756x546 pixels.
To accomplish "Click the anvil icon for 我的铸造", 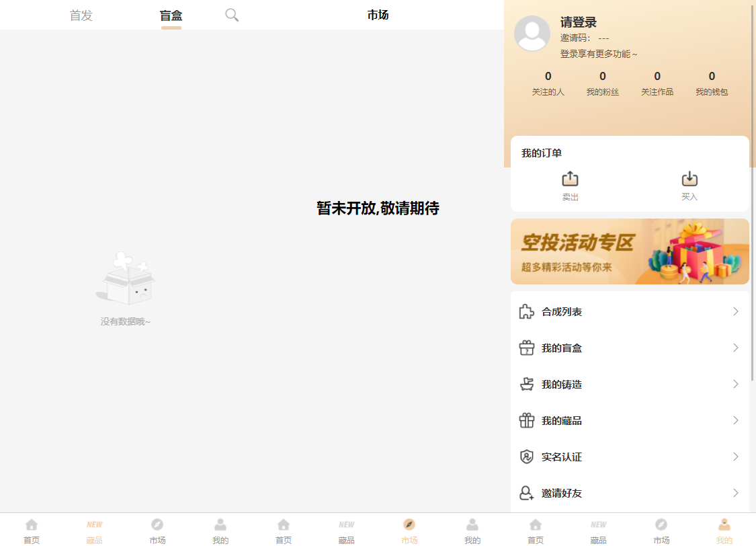I will 526,384.
